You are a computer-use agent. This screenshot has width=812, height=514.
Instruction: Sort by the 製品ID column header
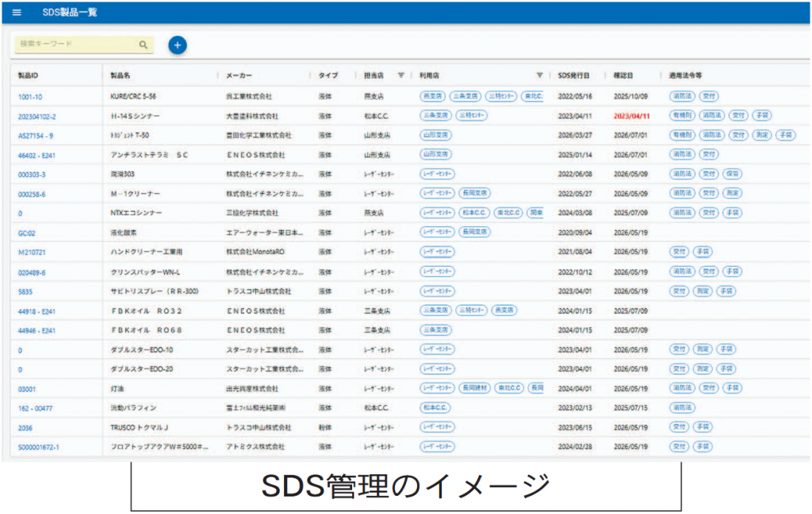pyautogui.click(x=28, y=75)
